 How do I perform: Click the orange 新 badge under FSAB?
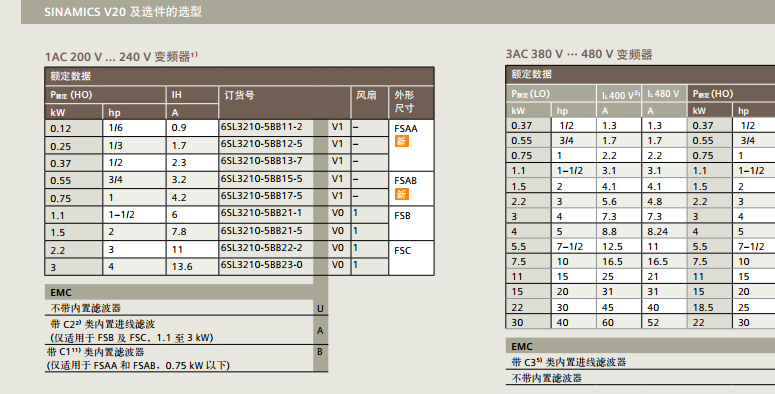point(401,194)
